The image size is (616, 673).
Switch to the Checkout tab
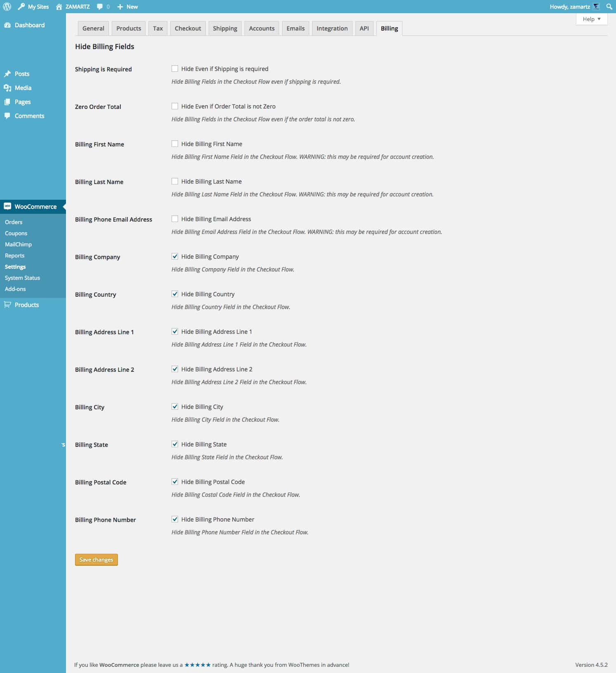pos(188,28)
